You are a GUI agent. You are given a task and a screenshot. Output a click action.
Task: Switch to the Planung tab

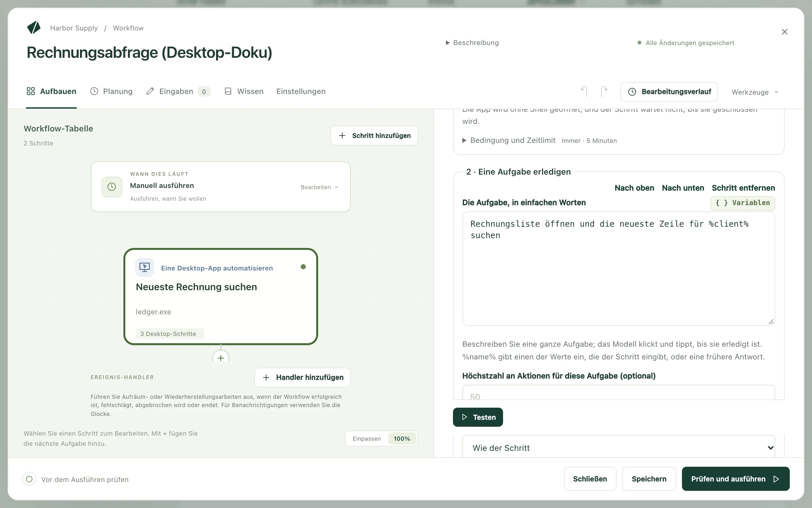tap(111, 91)
